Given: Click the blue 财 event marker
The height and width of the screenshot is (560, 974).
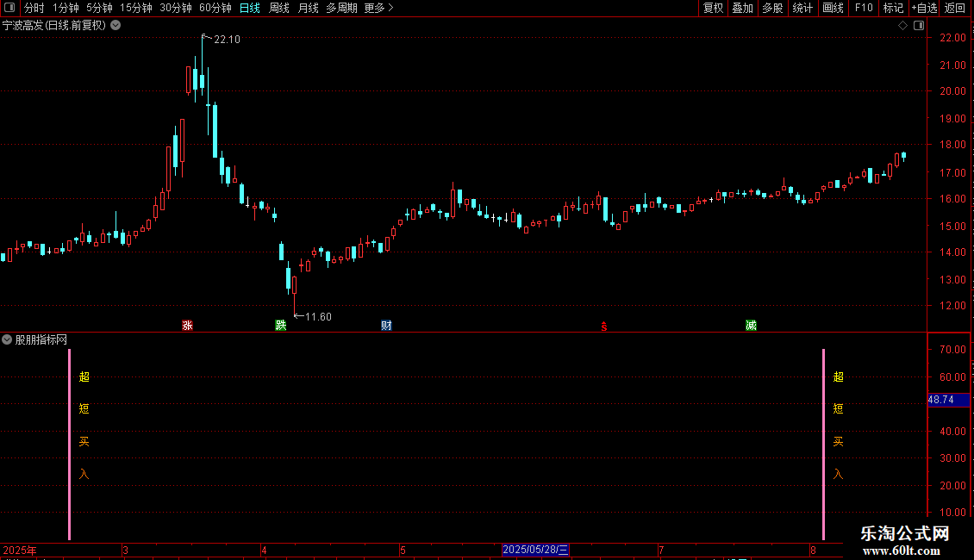Looking at the screenshot, I should 386,326.
